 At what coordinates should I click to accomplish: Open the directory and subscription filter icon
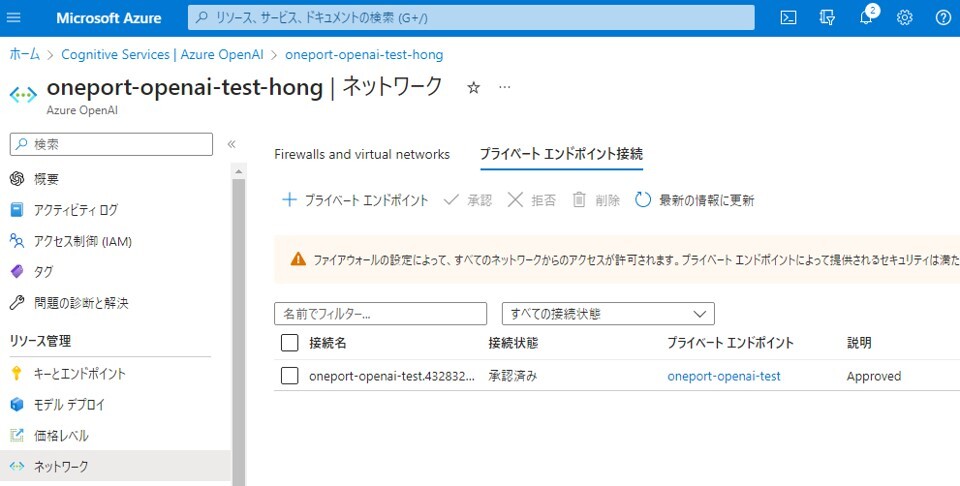click(x=827, y=18)
